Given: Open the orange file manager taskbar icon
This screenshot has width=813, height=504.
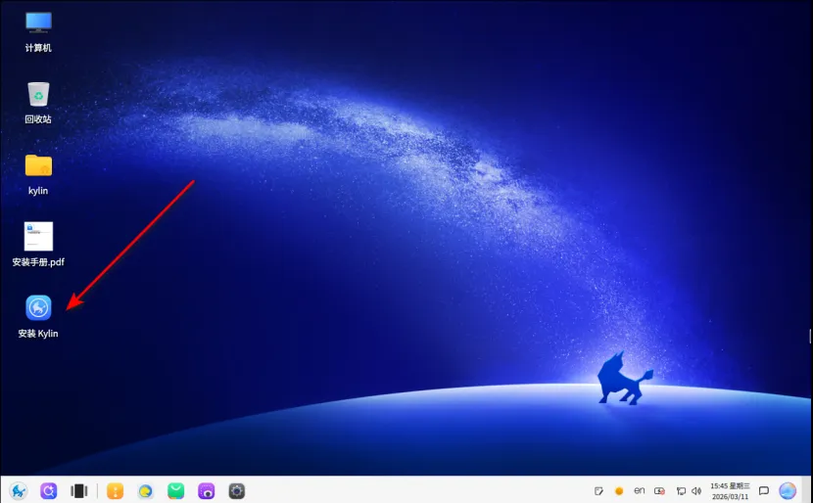Looking at the screenshot, I should click(x=116, y=490).
